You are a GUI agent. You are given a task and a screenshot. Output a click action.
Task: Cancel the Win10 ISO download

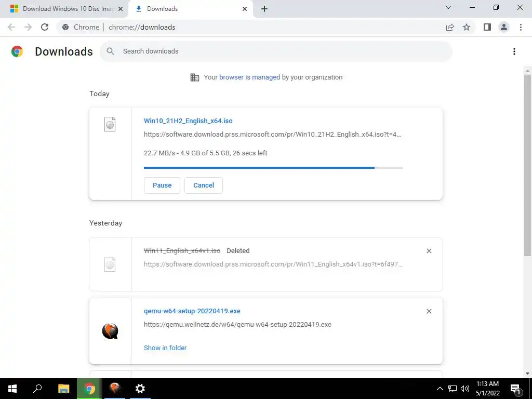204,185
